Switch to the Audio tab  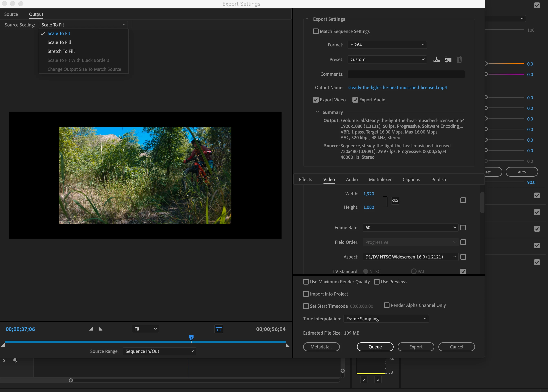pos(352,180)
